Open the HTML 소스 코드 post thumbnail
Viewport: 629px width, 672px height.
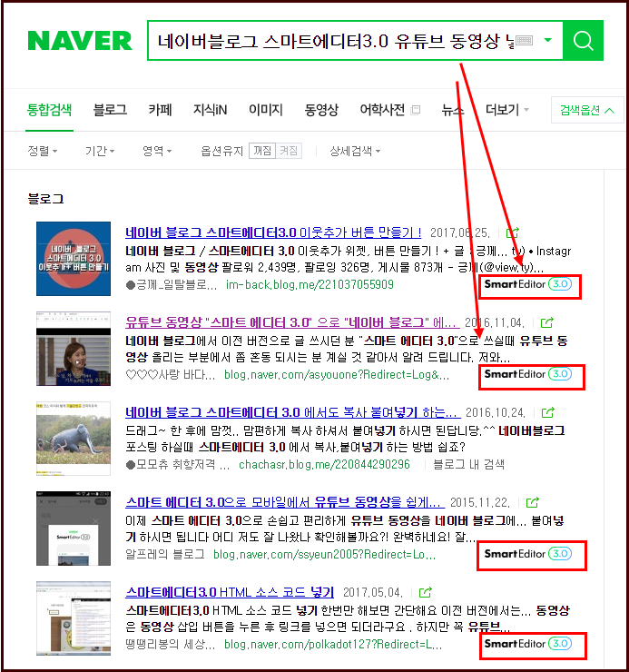(x=74, y=618)
